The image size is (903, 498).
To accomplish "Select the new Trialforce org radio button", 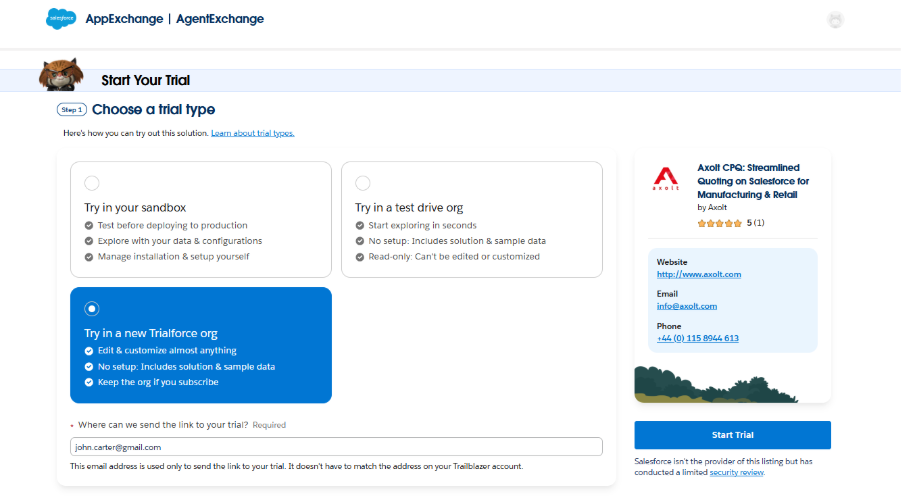I will (x=92, y=308).
